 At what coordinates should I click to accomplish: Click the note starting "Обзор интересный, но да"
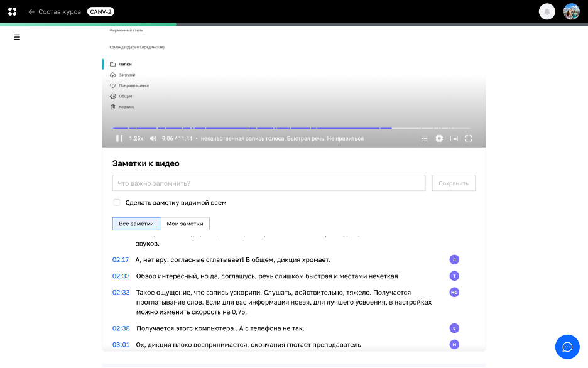pyautogui.click(x=267, y=276)
